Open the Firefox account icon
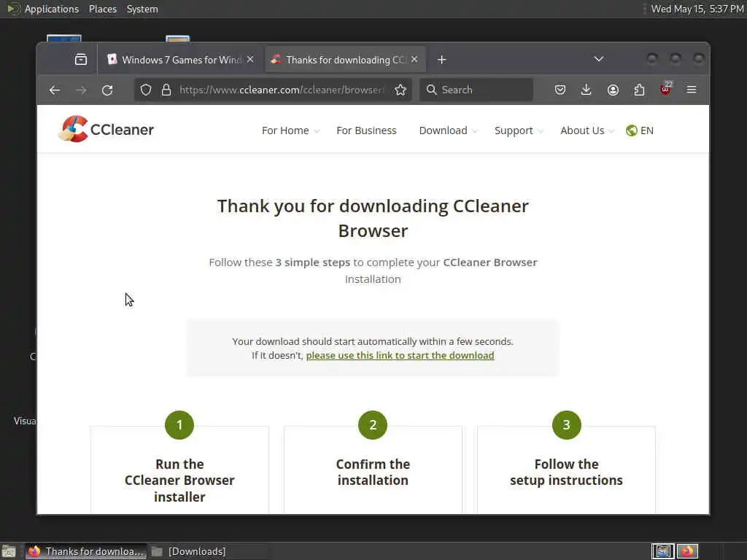747x560 pixels. (613, 90)
